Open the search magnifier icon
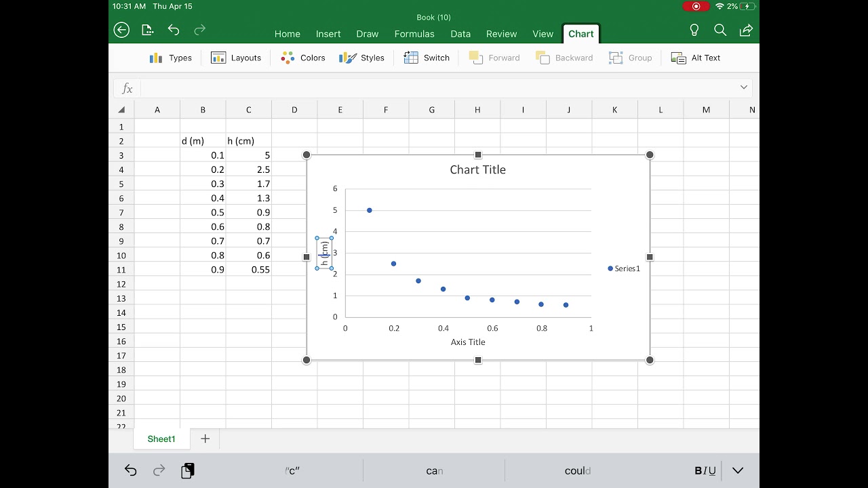The image size is (868, 488). click(x=720, y=30)
